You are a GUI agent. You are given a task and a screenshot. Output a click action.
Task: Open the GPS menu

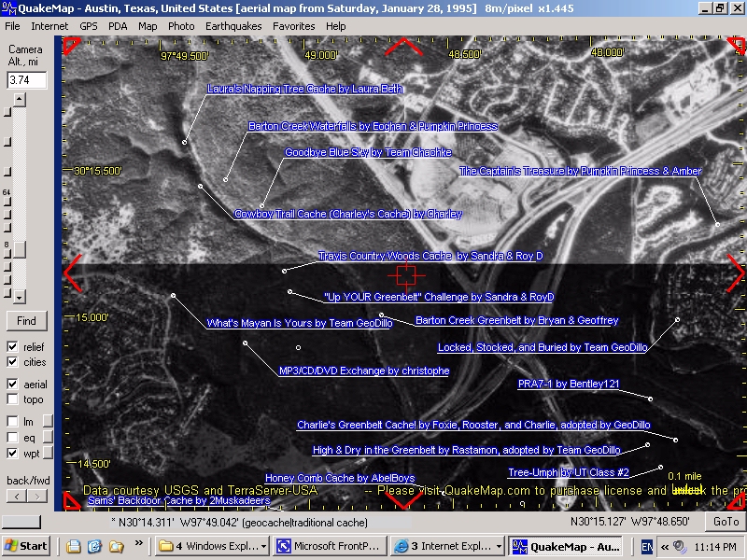tap(89, 26)
